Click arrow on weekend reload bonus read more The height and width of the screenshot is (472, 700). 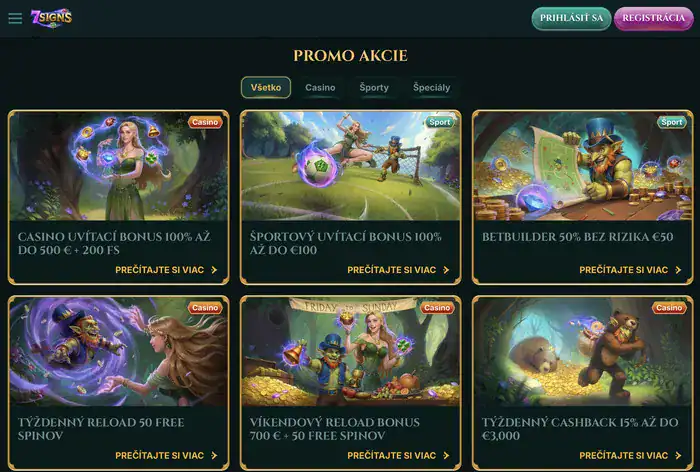click(446, 455)
